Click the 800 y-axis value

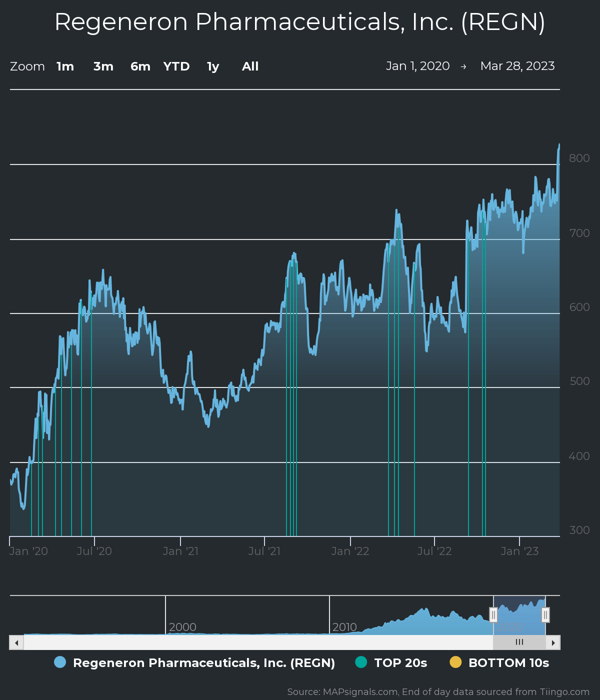579,158
